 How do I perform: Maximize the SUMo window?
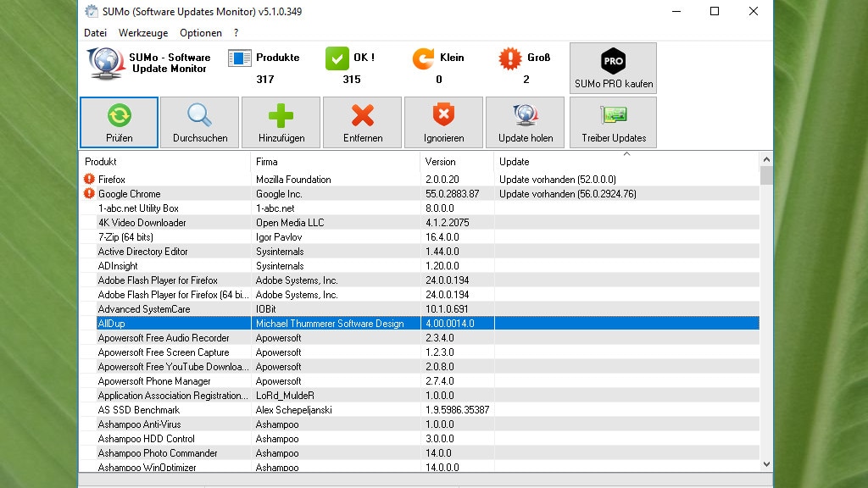pyautogui.click(x=714, y=11)
